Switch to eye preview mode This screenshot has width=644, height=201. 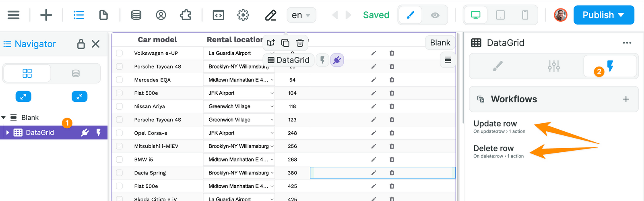pos(435,15)
